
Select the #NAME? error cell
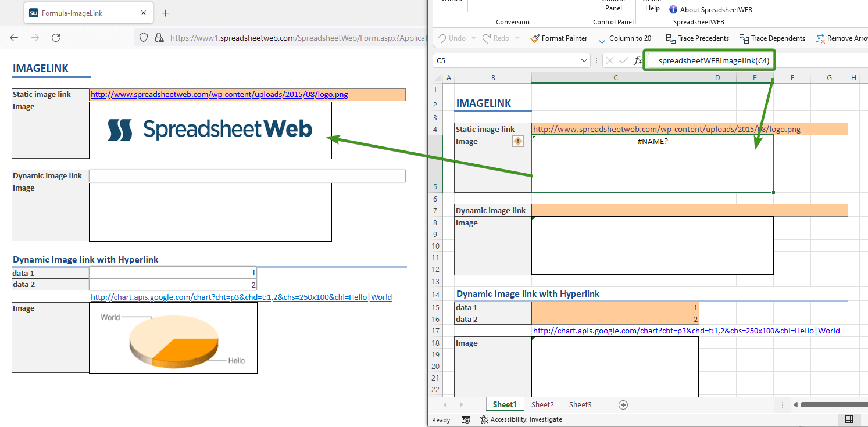[652, 164]
